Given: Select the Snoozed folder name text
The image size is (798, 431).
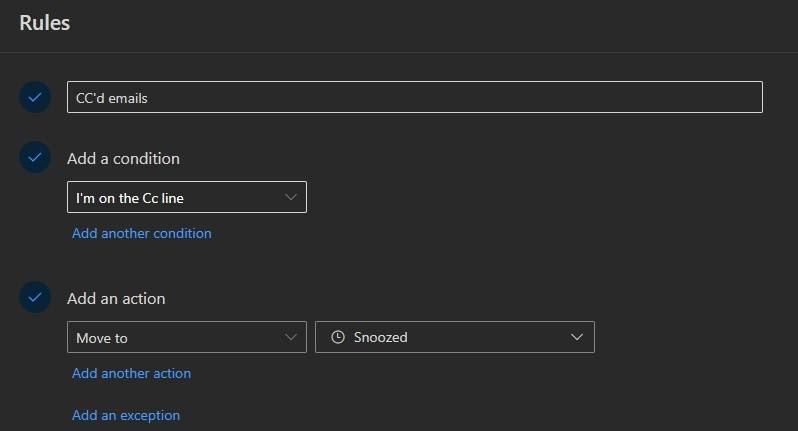Looking at the screenshot, I should pos(381,338).
